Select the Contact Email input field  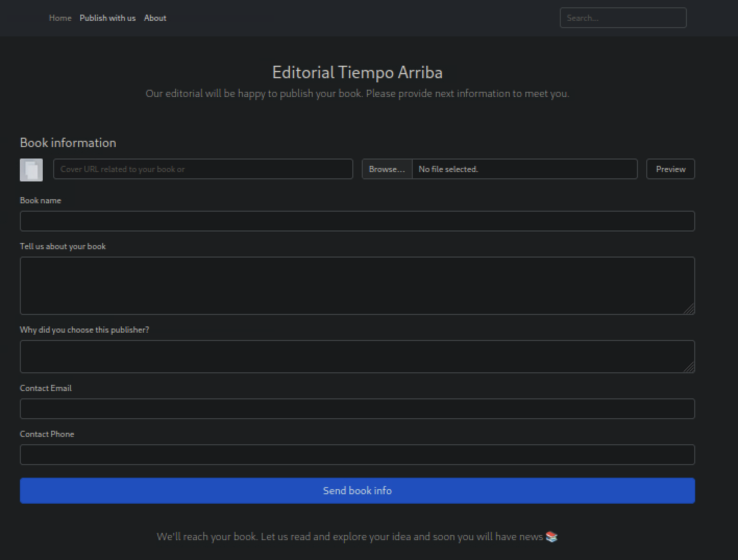click(x=357, y=409)
